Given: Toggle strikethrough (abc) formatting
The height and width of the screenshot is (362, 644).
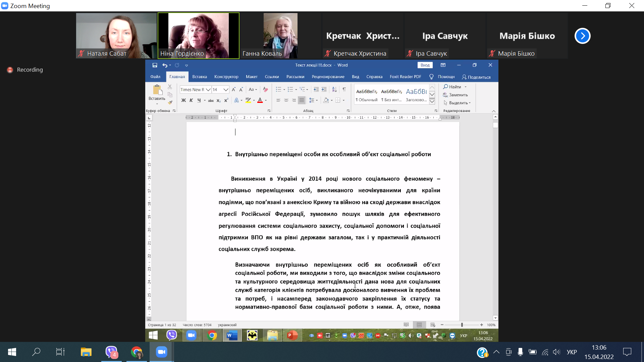Looking at the screenshot, I should (211, 100).
